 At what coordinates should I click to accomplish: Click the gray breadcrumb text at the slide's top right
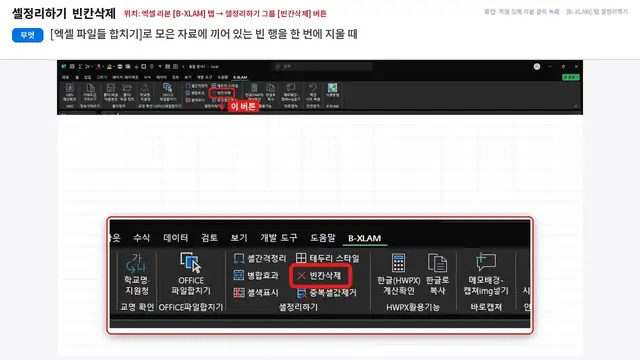[556, 12]
